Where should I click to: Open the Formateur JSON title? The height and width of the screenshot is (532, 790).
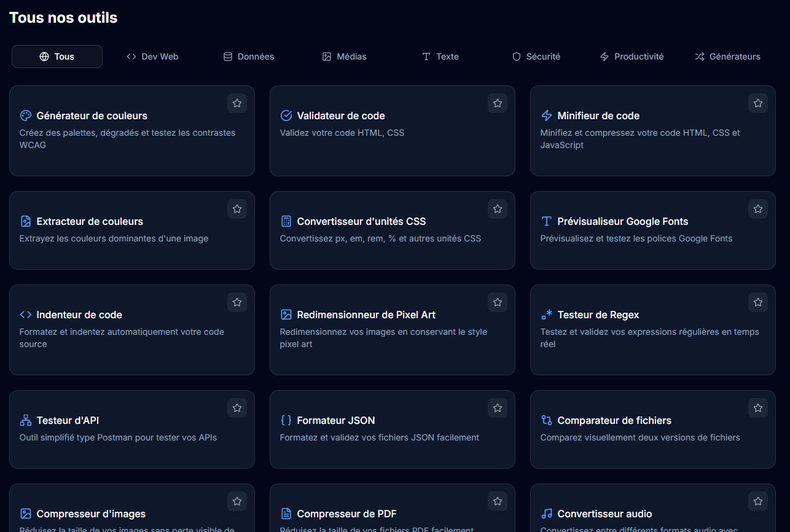pos(336,420)
